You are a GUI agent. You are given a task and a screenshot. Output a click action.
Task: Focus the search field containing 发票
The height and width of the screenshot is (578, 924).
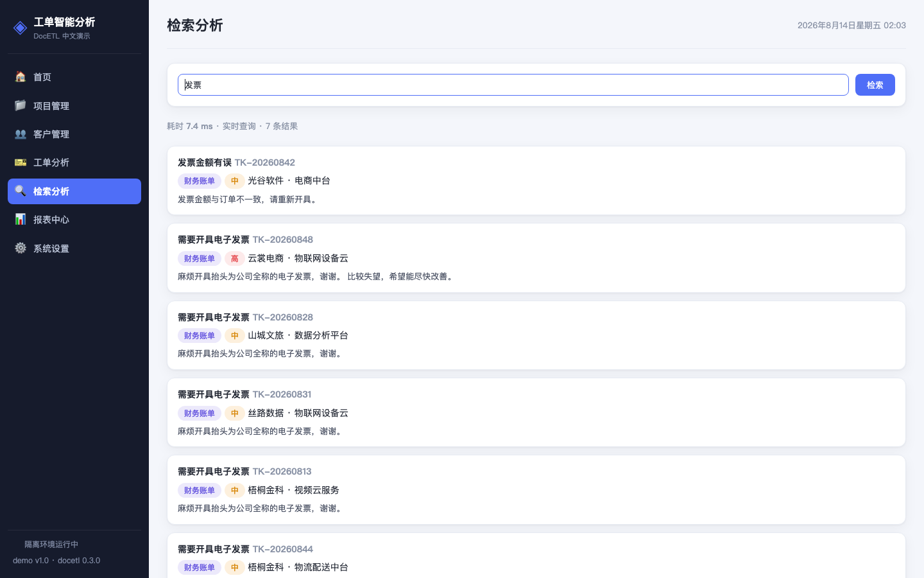(513, 85)
